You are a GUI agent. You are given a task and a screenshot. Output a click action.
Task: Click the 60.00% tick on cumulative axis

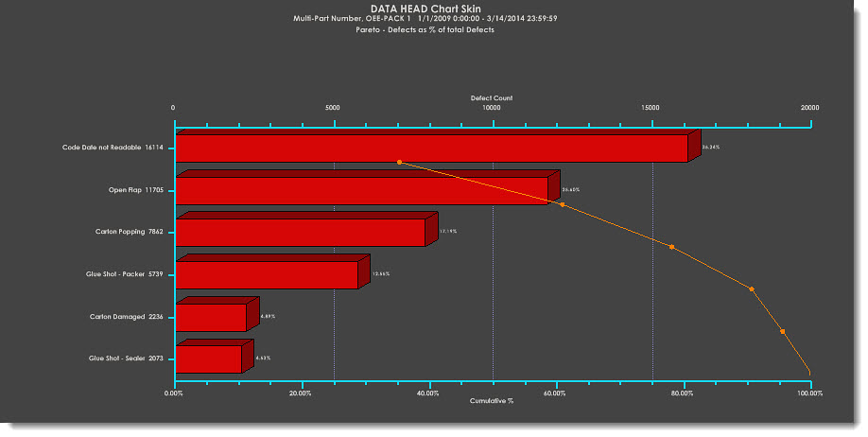click(556, 392)
